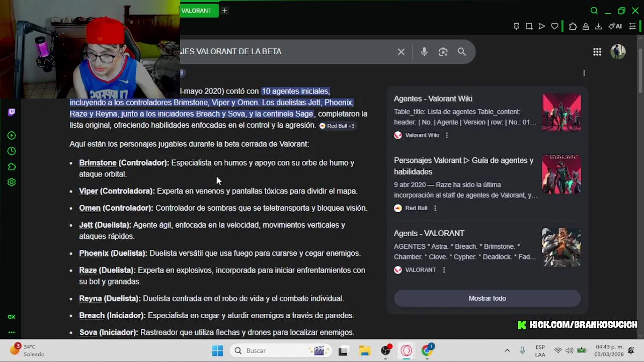Click the green tab search magnifier
The width and height of the screenshot is (644, 362).
pos(594,11)
